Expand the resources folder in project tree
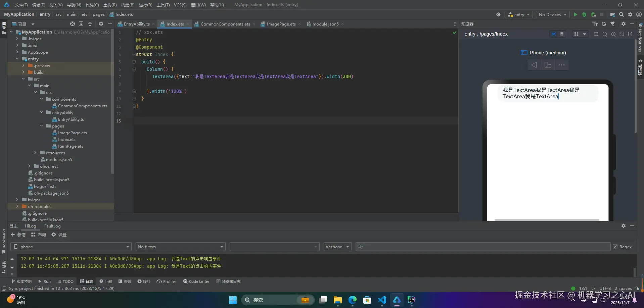 click(35, 153)
